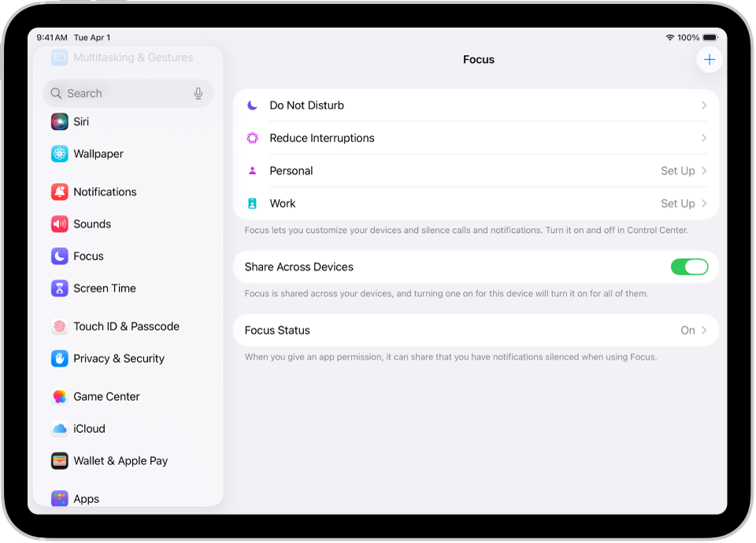Toggle Share Across Devices off
This screenshot has width=756, height=543.
[690, 267]
